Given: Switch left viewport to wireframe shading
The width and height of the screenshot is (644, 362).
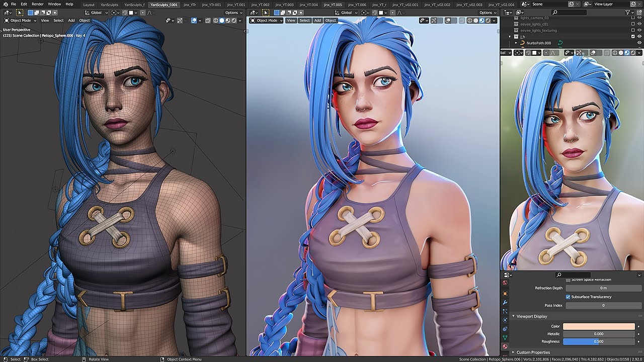Looking at the screenshot, I should tap(216, 21).
